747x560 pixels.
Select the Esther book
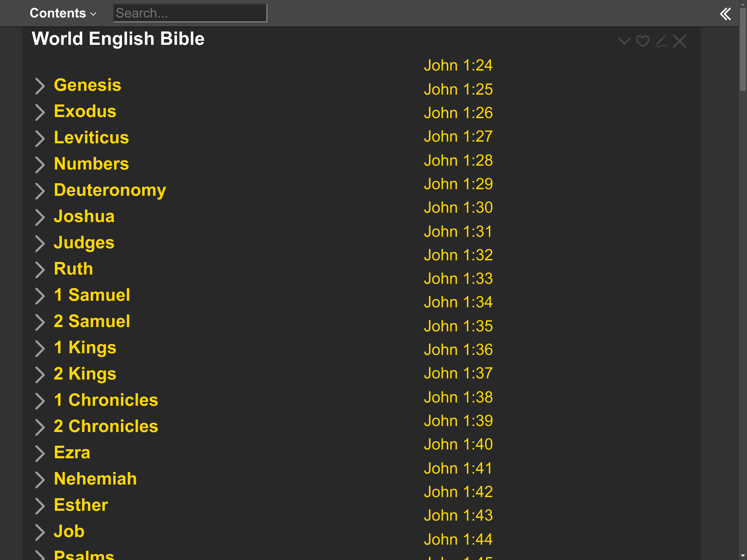[x=80, y=505]
